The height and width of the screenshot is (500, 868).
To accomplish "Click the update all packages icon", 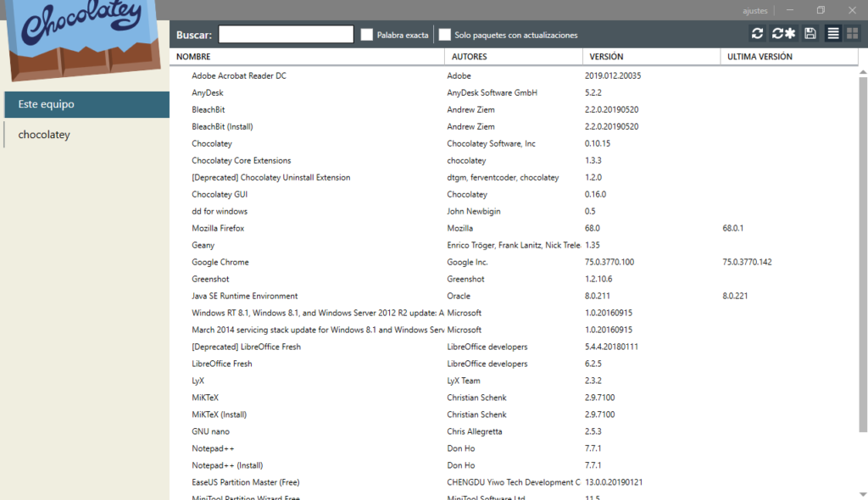I will pos(783,34).
